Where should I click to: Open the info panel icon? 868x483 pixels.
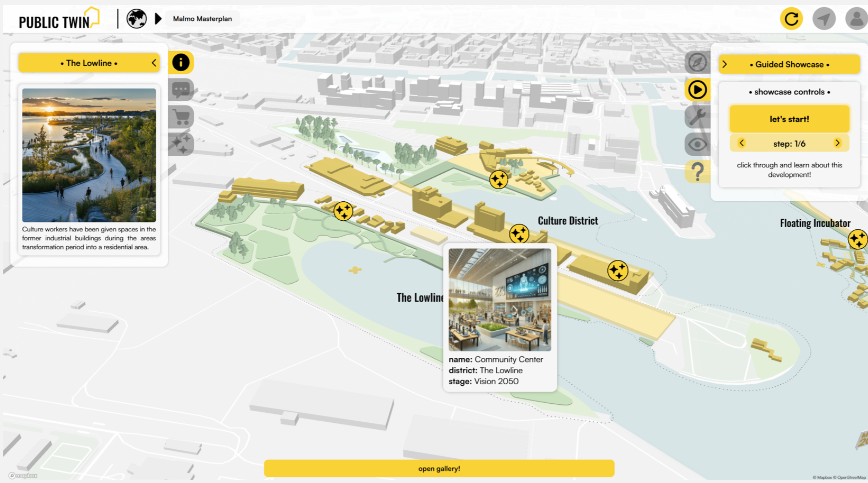pyautogui.click(x=180, y=63)
